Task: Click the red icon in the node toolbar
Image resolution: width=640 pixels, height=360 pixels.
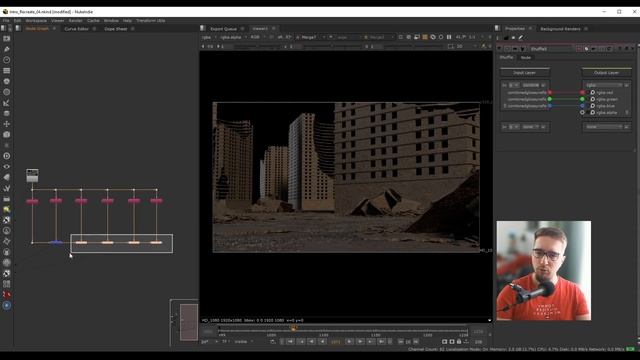Action: 7,295
